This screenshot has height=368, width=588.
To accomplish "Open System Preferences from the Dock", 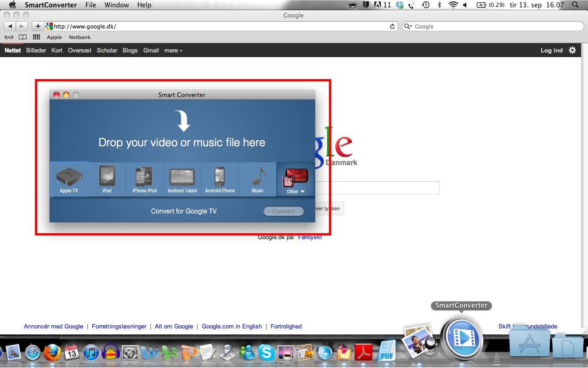I will 131,352.
